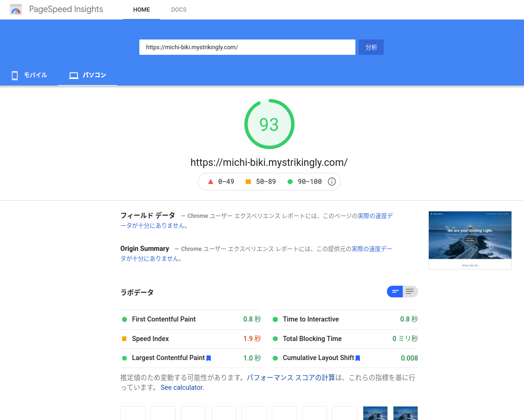Click the last filmstrip lighthouse thumbnail

pos(406,413)
